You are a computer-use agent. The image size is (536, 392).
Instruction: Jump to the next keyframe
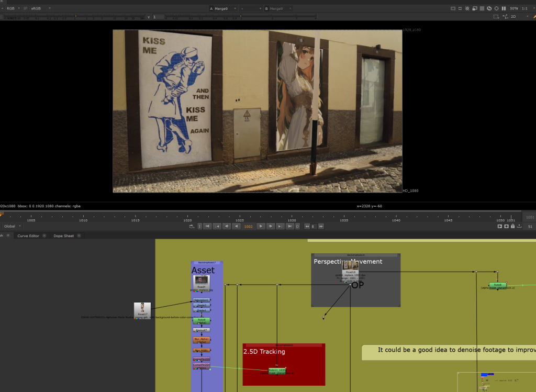pos(280,226)
